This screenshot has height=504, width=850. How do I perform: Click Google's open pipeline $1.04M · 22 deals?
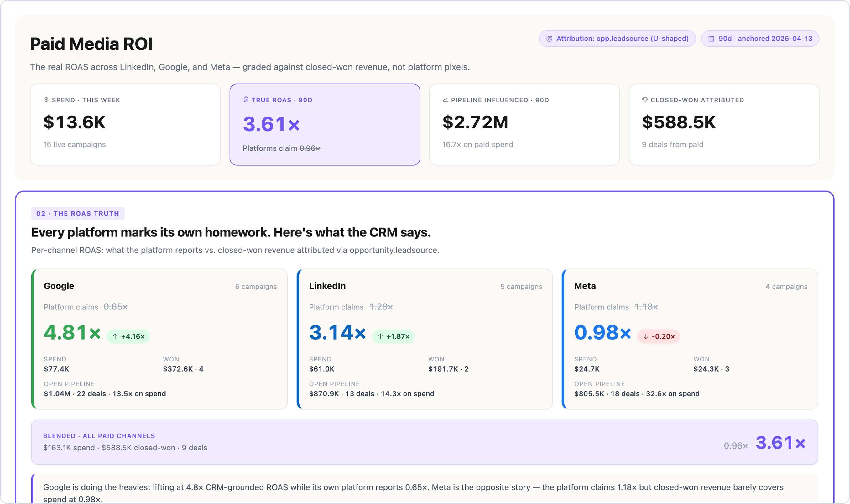coord(105,394)
